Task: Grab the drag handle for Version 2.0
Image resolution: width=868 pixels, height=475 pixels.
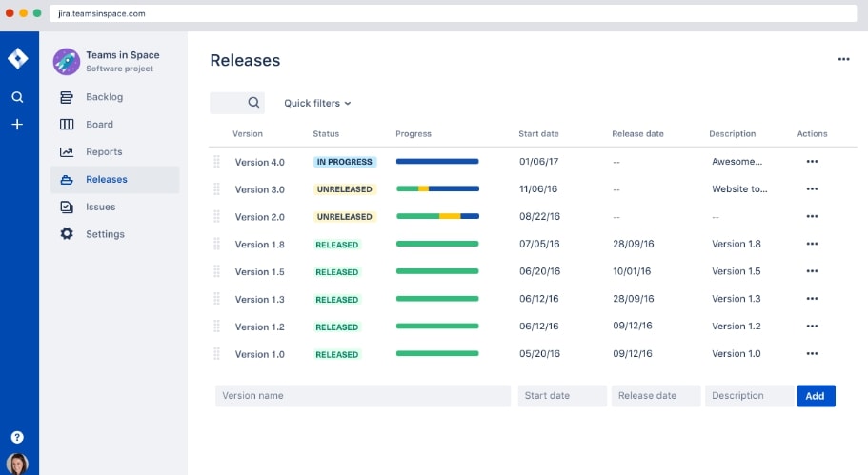Action: 216,216
